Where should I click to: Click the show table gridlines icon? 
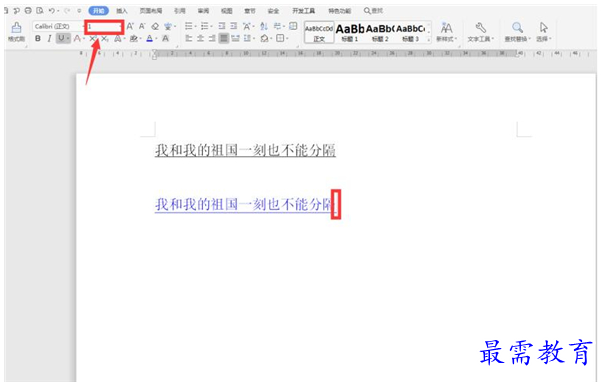293,26
